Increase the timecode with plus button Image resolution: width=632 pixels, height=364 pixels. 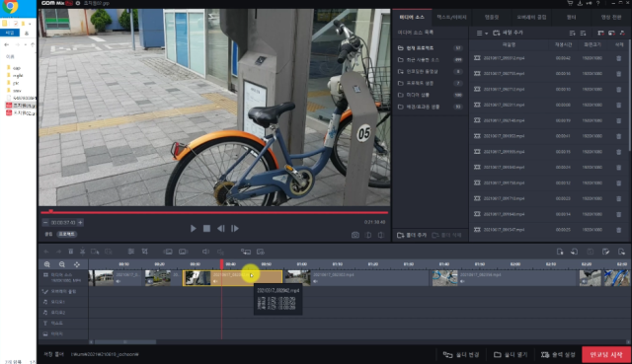80,222
